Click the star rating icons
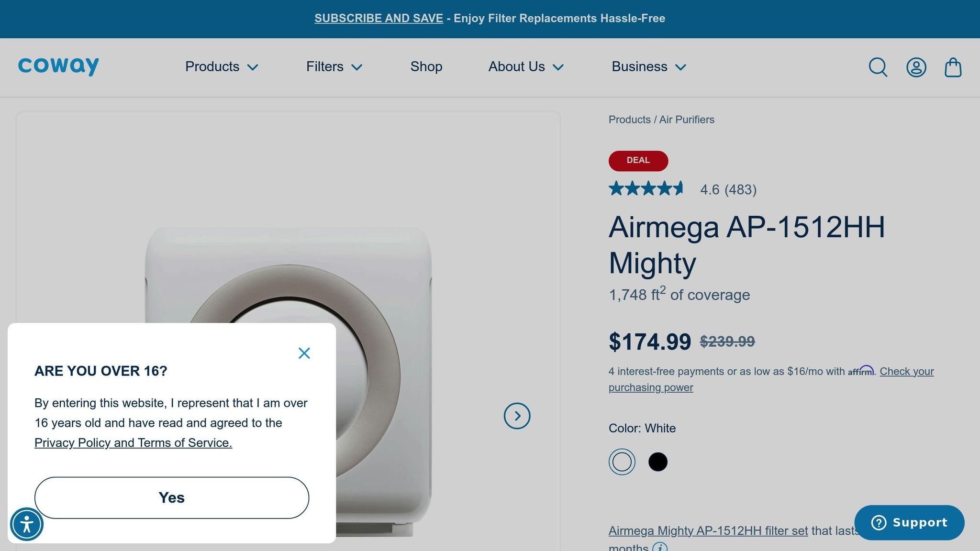Image resolution: width=980 pixels, height=551 pixels. point(646,189)
